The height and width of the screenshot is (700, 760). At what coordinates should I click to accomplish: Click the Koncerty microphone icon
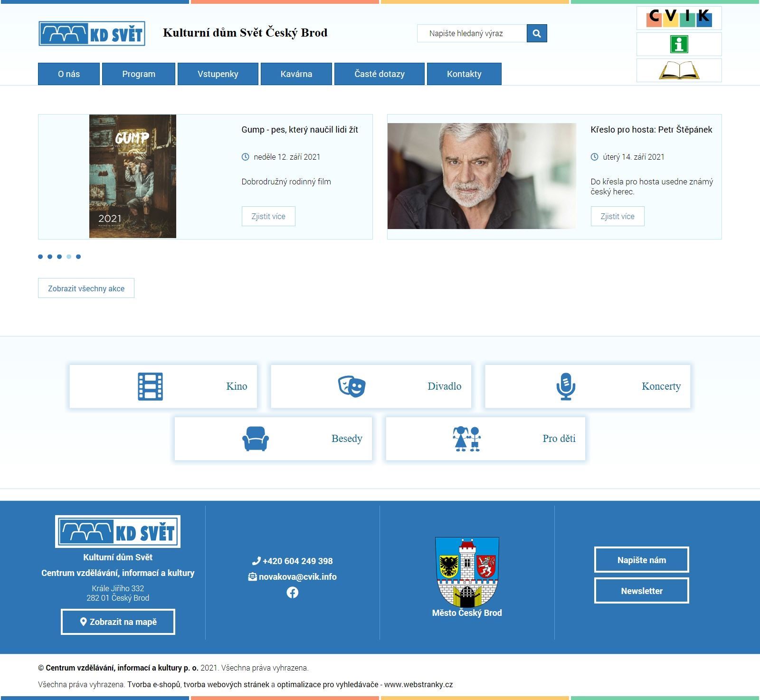coord(565,386)
